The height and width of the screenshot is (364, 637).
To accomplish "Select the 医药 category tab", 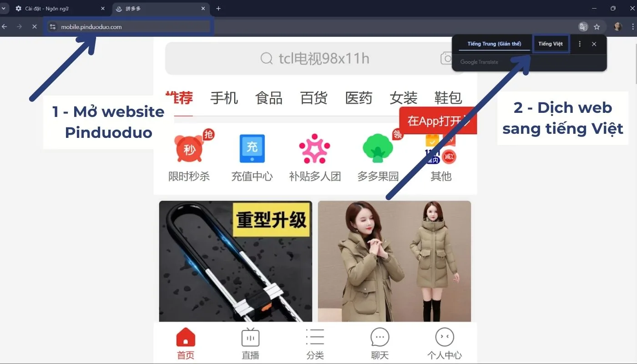I will coord(359,98).
